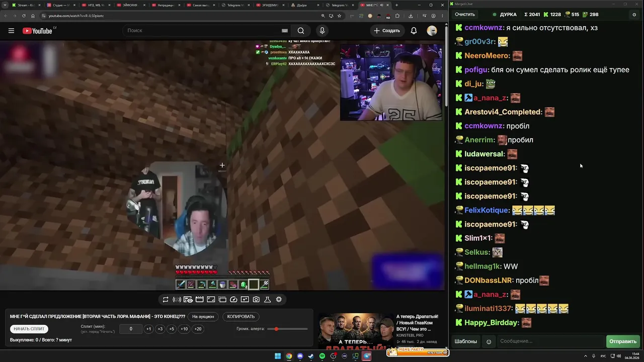
Task: Click the broadcast signal icon in player toolbar
Action: (x=177, y=300)
